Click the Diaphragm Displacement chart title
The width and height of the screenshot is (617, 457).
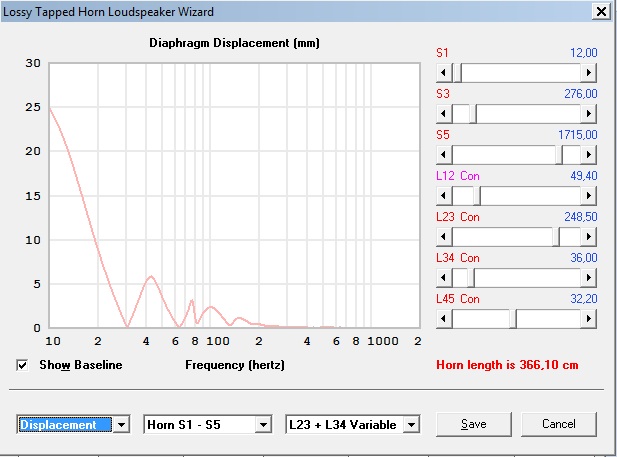(234, 43)
